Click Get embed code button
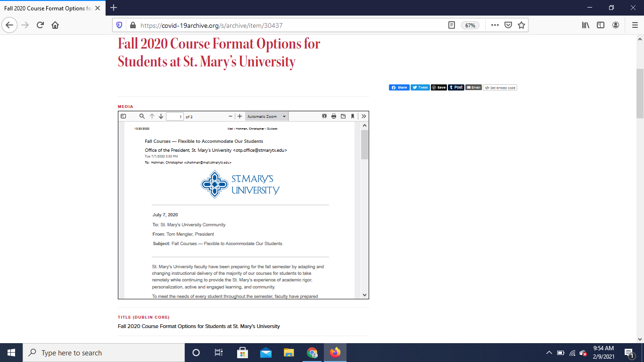The height and width of the screenshot is (362, 644). pos(500,88)
